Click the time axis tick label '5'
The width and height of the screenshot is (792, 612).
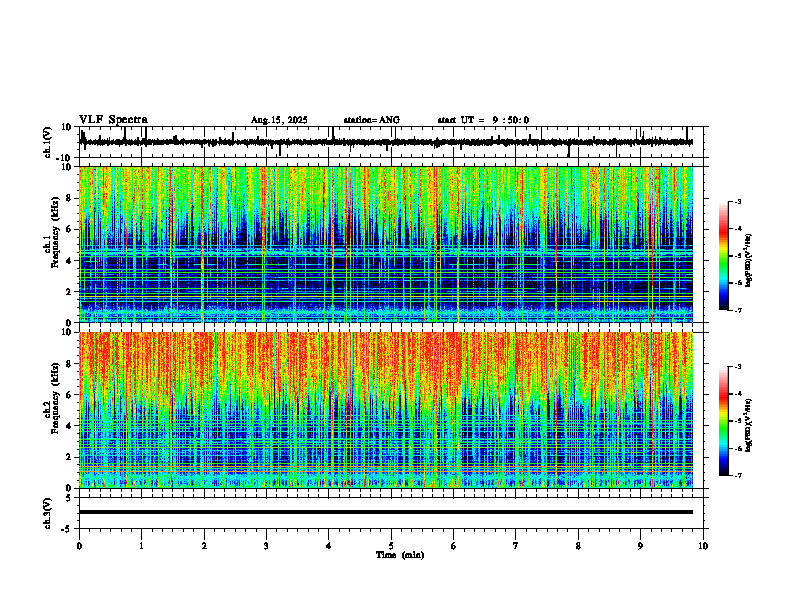[x=391, y=546]
